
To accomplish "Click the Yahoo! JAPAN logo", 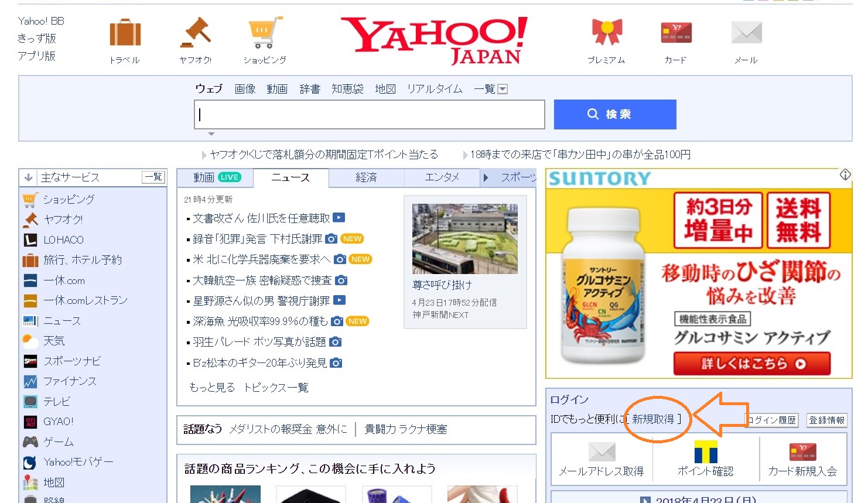I will click(x=434, y=40).
